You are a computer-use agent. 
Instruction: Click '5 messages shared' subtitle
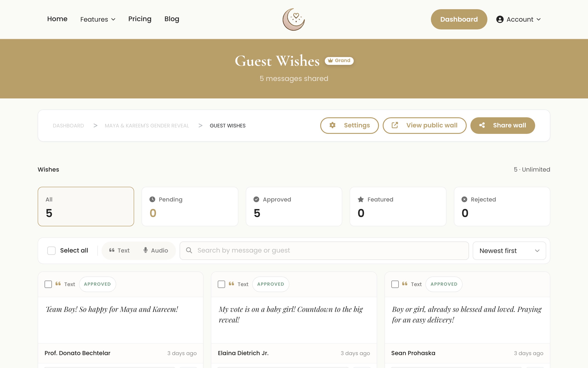point(294,78)
